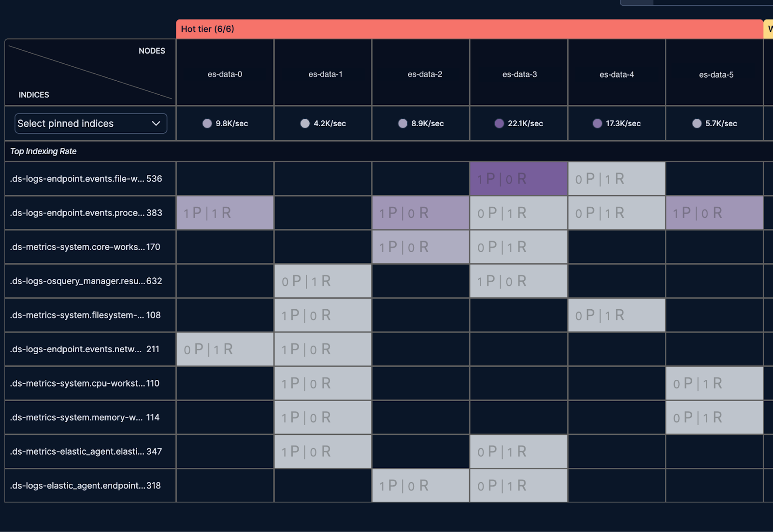The height and width of the screenshot is (532, 773).
Task: Click the es-data-4 17.3K/sec circle indicator
Action: click(x=597, y=123)
